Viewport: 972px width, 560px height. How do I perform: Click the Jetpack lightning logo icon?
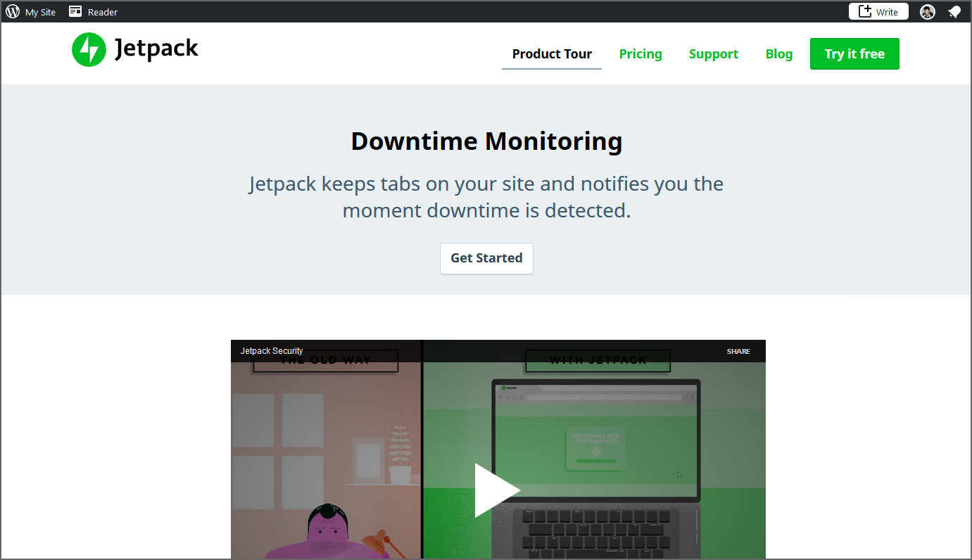[89, 50]
